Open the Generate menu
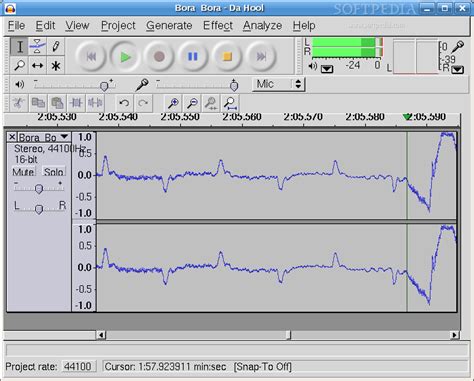This screenshot has height=381, width=474. 169,26
